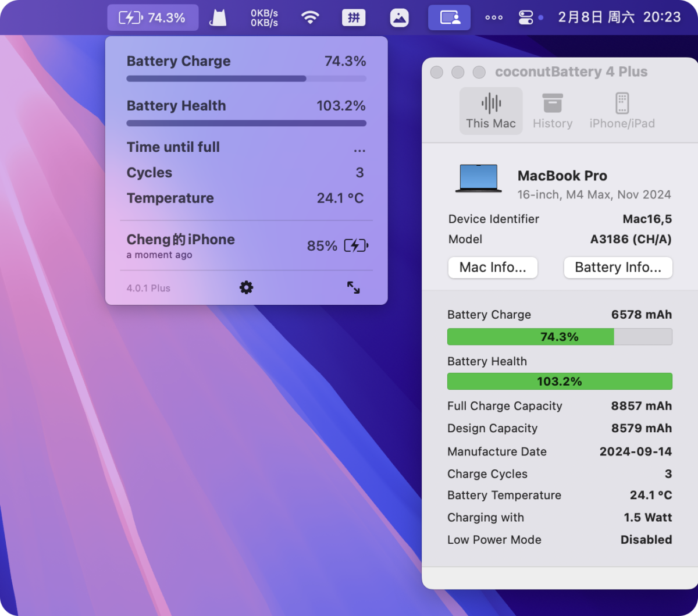The image size is (698, 616).
Task: Click the 4.0.1 Plus version label
Action: pos(148,288)
